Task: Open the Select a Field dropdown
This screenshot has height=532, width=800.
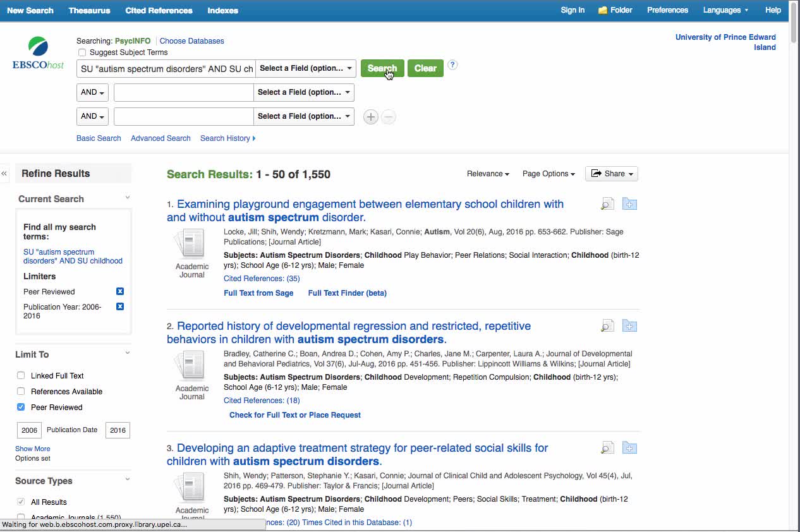Action: tap(305, 68)
